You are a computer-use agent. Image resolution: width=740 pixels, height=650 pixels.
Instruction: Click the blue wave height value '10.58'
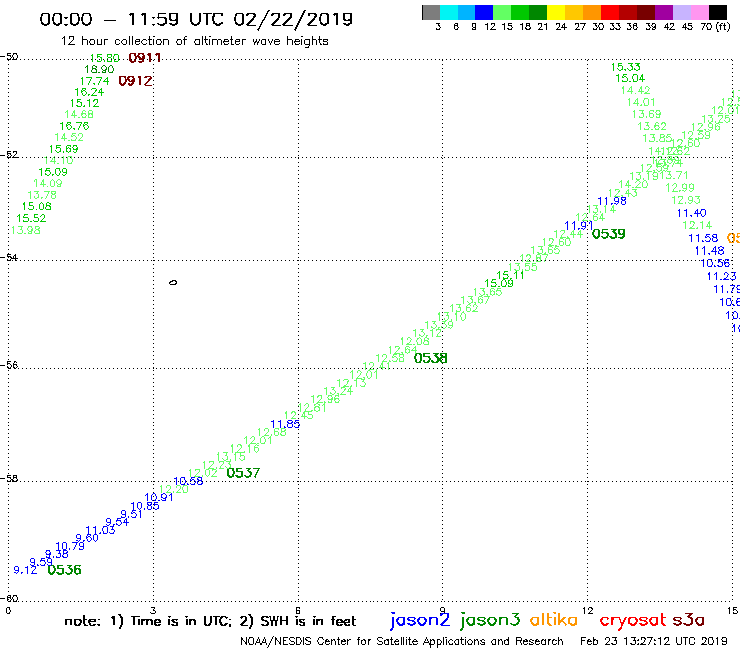click(188, 481)
